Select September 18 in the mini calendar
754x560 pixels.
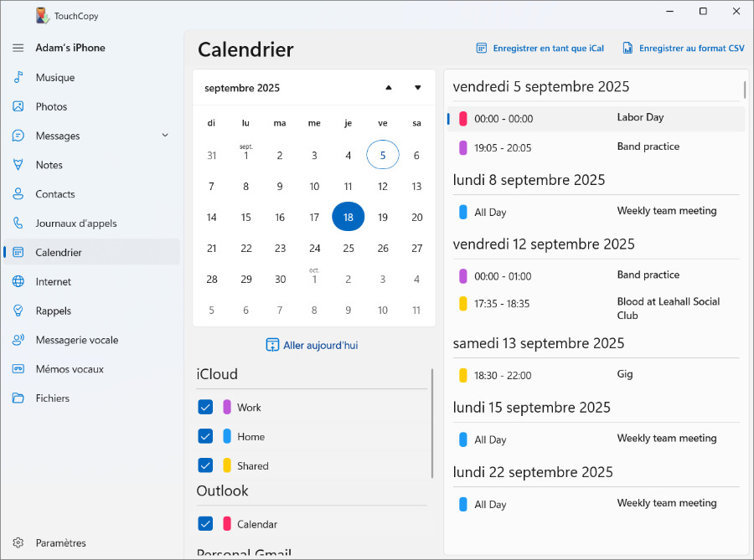(349, 217)
